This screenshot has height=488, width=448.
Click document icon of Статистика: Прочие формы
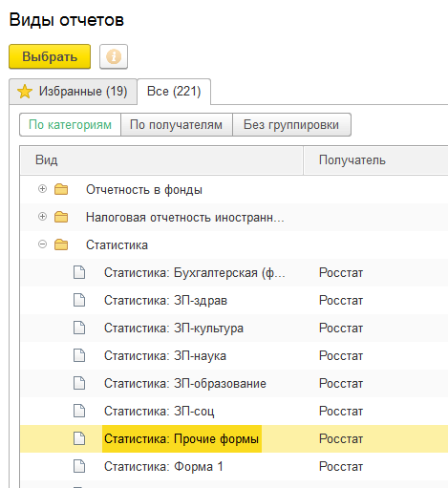coord(79,438)
